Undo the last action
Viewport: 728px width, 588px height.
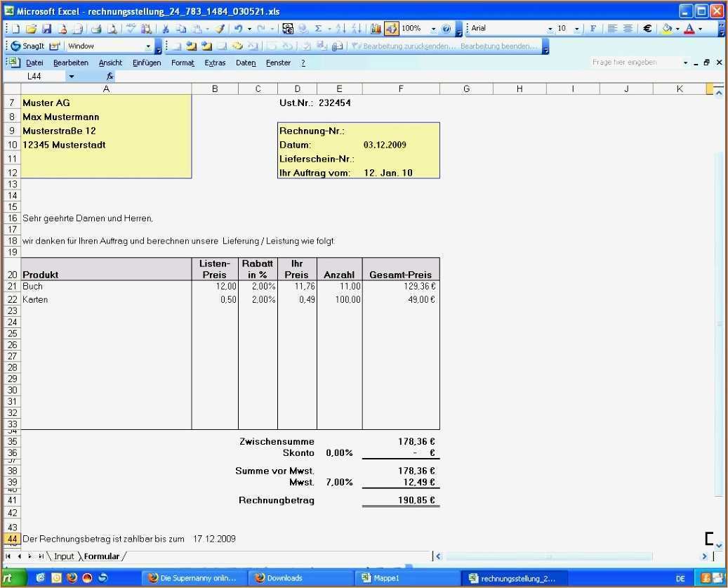point(238,29)
